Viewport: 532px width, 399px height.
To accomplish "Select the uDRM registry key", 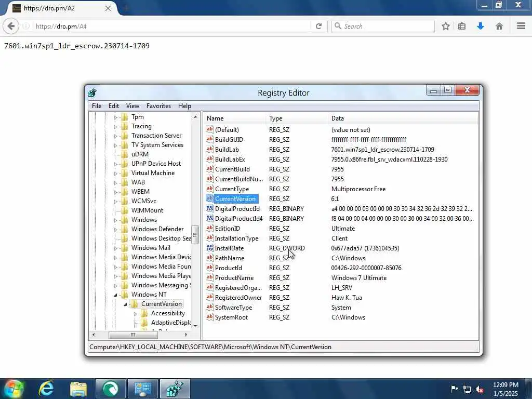I will [x=140, y=154].
